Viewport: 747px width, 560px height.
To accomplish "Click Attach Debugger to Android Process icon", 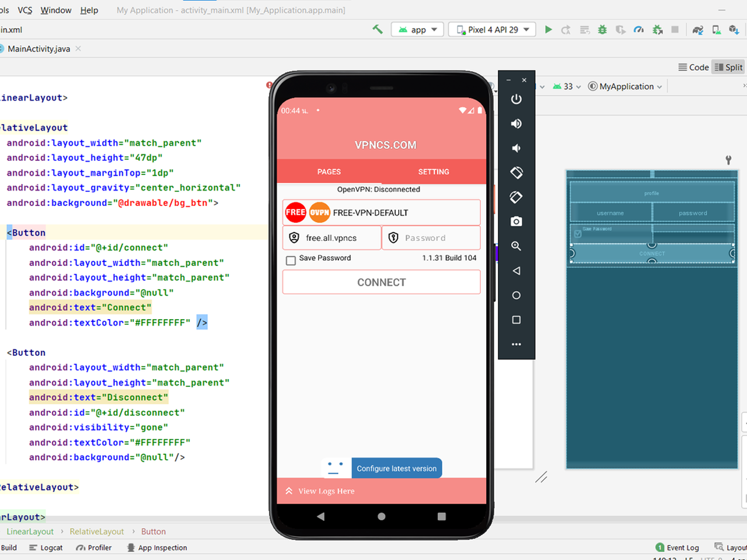I will click(657, 30).
